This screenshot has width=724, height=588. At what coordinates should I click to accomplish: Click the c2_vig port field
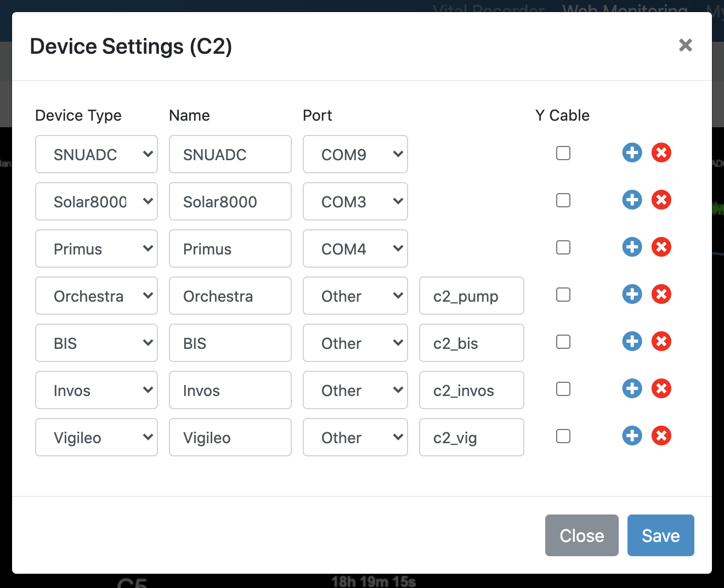click(x=472, y=437)
